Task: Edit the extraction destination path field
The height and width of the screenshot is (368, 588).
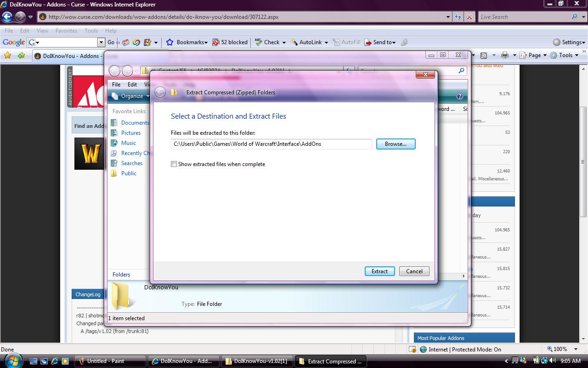Action: coord(271,144)
